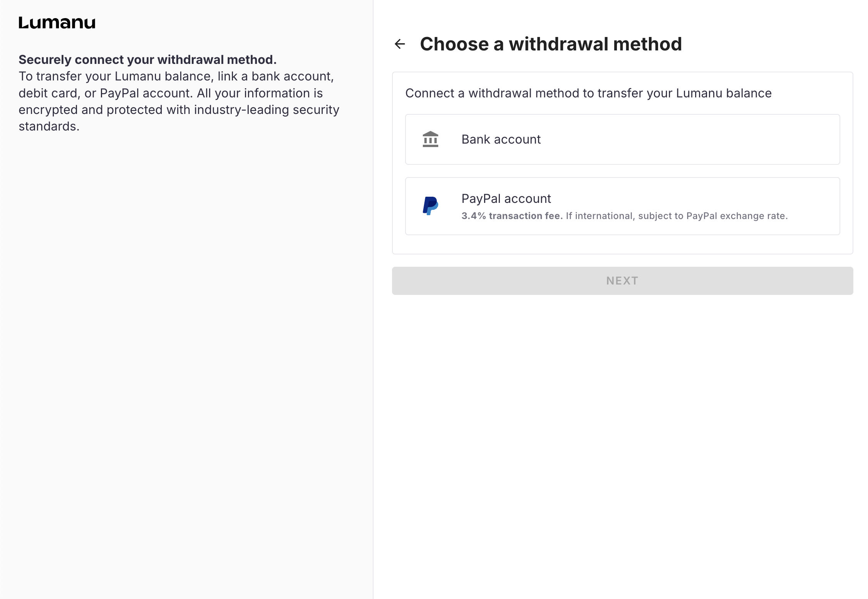Click the "Choose a withdrawal method" heading
868x599 pixels.
point(551,44)
